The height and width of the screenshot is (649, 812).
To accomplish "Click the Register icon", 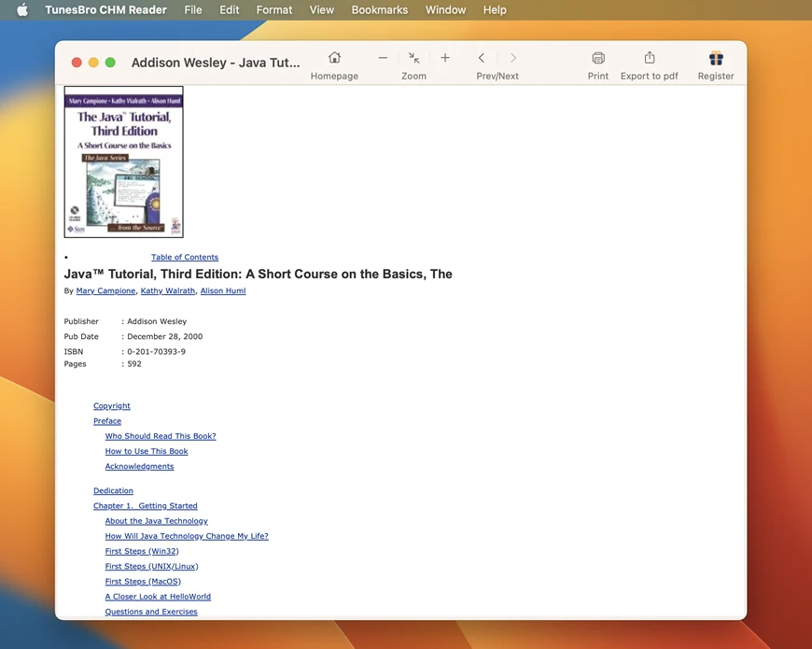I will point(715,58).
